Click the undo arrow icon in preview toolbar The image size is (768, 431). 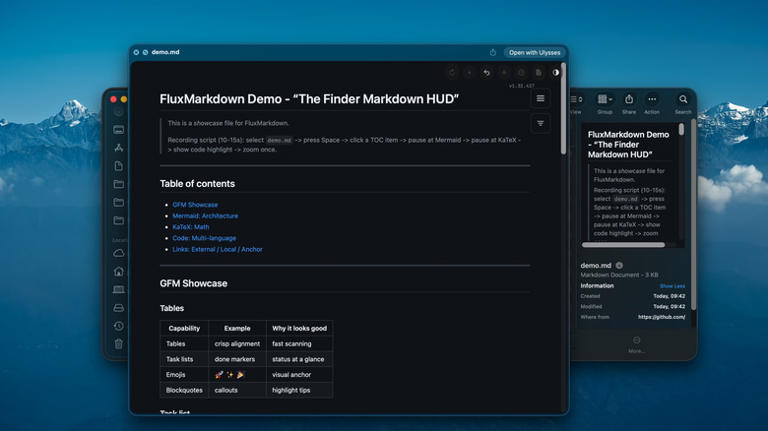pyautogui.click(x=486, y=72)
